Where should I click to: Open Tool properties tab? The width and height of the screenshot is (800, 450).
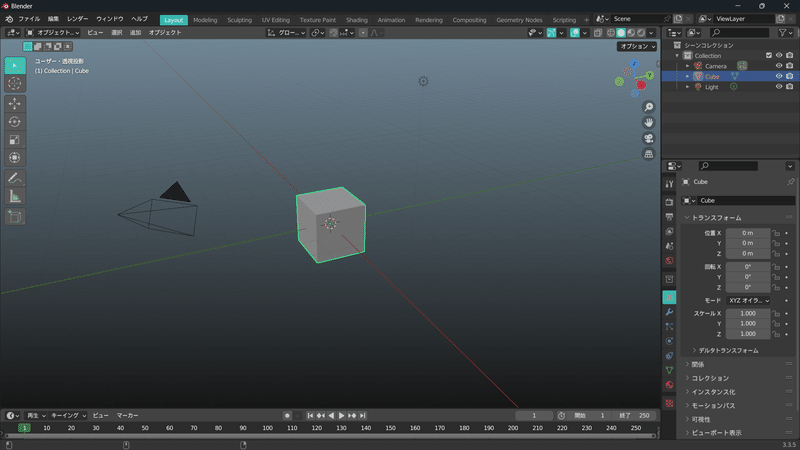[669, 184]
